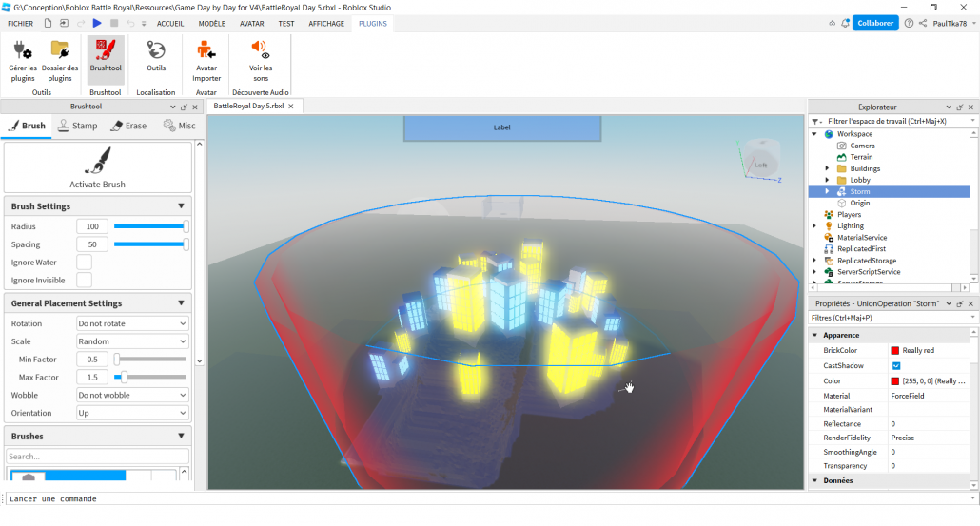The height and width of the screenshot is (526, 980).
Task: Click the Collaborer button
Action: [x=875, y=23]
